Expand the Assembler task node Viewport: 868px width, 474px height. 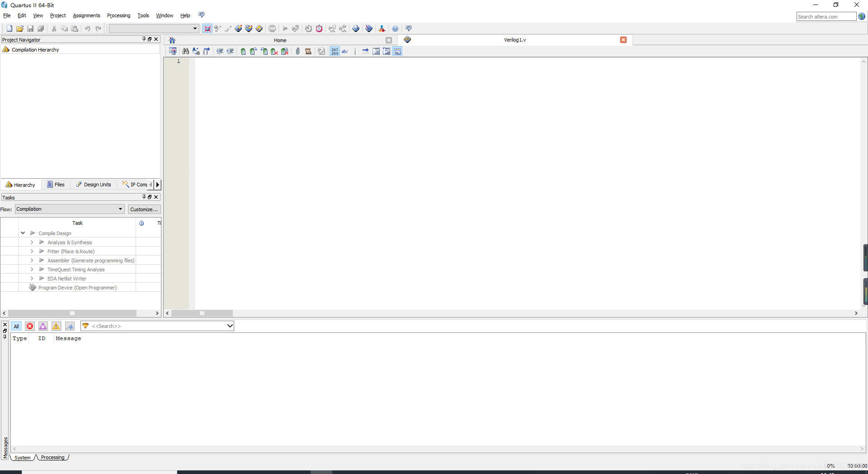click(x=32, y=260)
